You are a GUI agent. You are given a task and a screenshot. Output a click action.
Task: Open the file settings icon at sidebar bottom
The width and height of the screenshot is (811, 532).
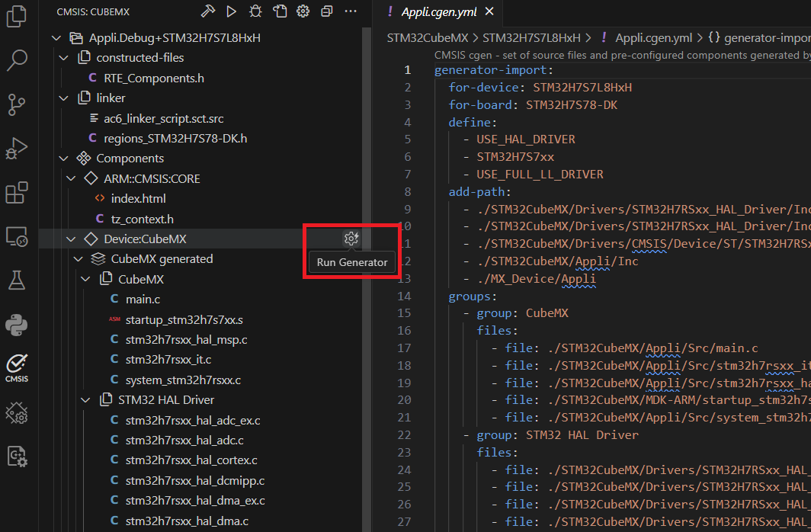[x=17, y=457]
